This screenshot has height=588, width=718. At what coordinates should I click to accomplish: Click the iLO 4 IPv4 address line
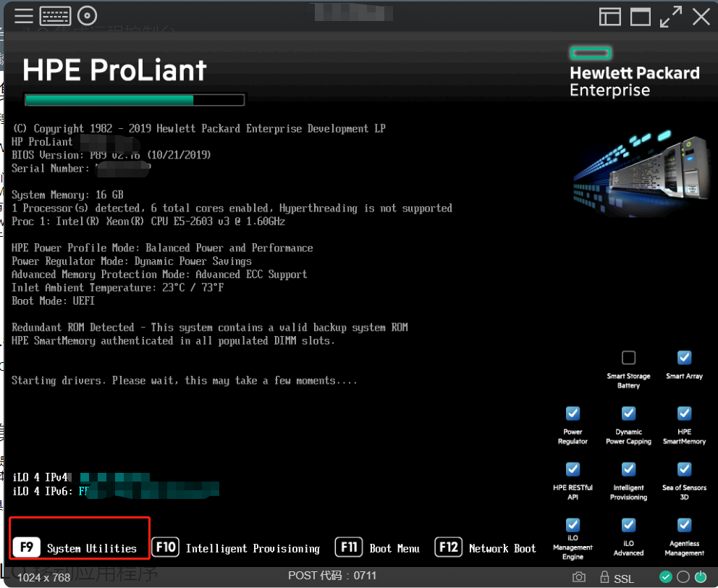coord(80,477)
